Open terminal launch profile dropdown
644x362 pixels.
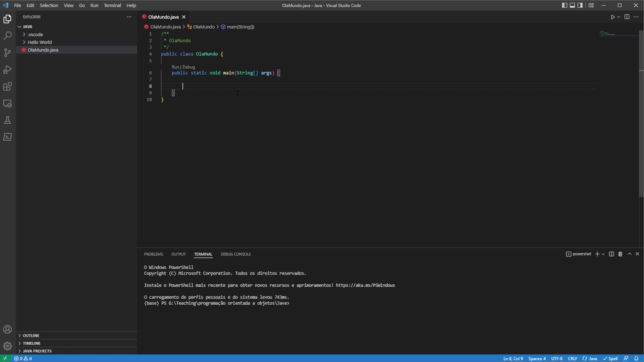603,254
